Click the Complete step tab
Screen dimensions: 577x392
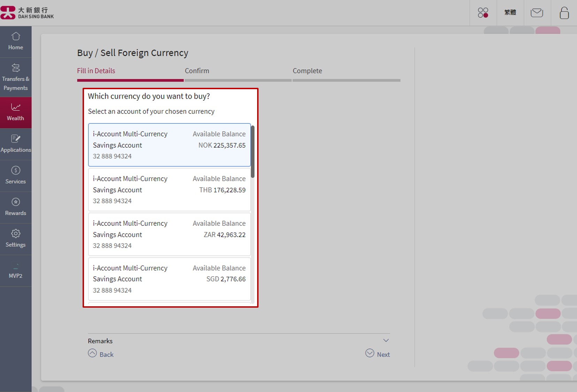[x=307, y=71]
